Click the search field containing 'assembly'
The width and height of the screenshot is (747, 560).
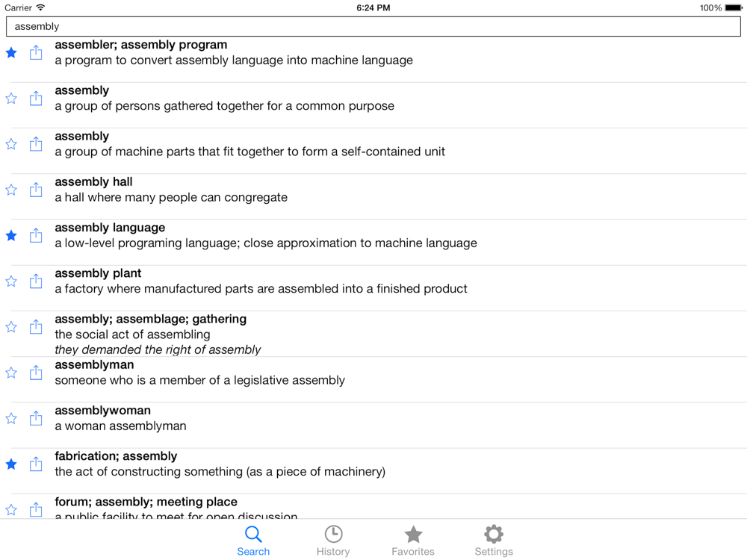[373, 26]
